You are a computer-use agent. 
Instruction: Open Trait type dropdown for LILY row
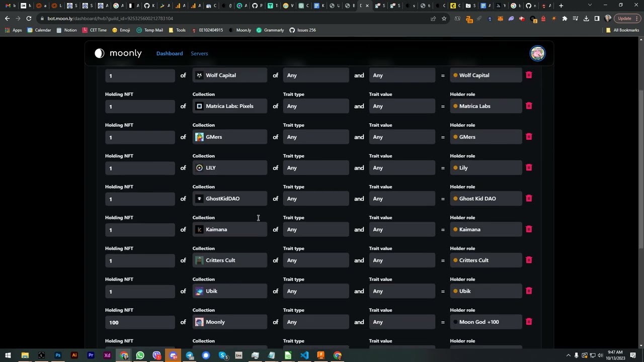pyautogui.click(x=316, y=168)
